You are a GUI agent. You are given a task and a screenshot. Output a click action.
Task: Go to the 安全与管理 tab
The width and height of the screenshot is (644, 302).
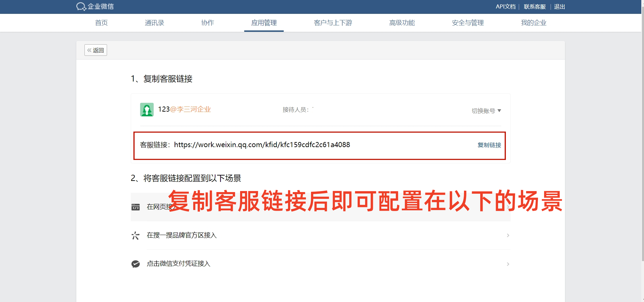click(x=468, y=23)
